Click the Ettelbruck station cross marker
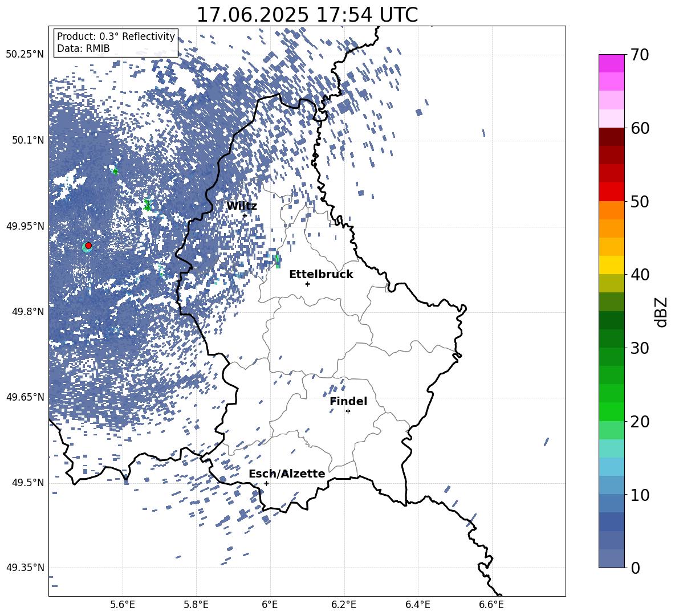Screen dimensions: 675x616 [307, 284]
